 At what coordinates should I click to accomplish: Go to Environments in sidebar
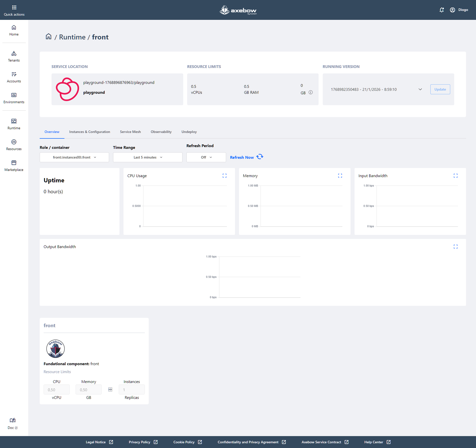[x=14, y=98]
